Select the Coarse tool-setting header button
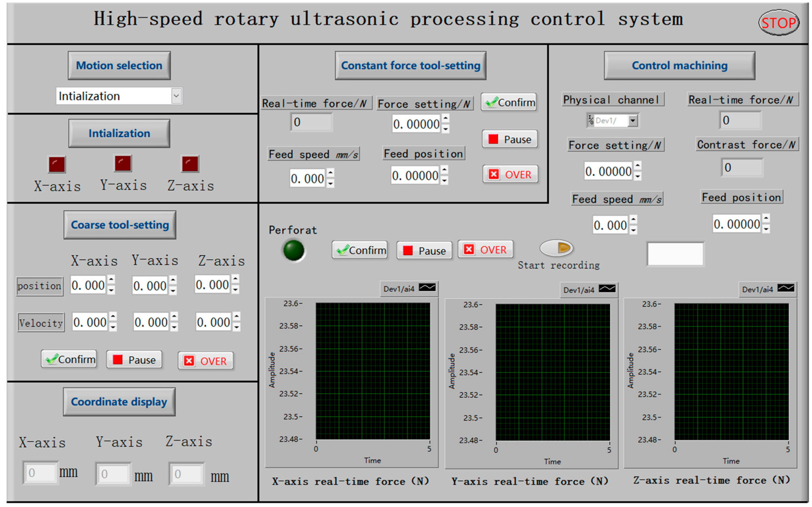The image size is (812, 507). (120, 225)
